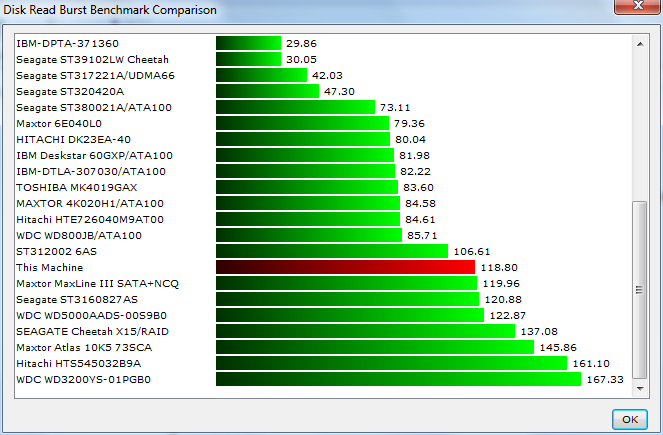The width and height of the screenshot is (663, 435).
Task: Click the 118.80 value
Action: [499, 268]
